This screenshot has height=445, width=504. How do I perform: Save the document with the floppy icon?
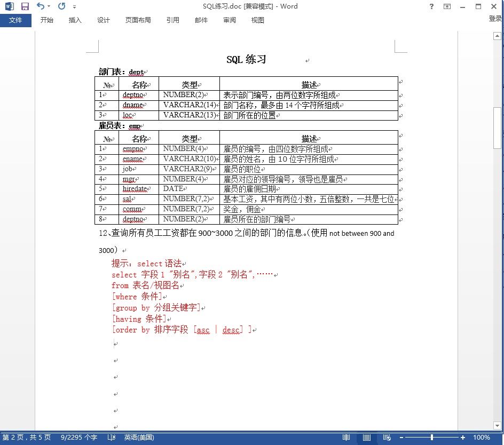tap(25, 6)
